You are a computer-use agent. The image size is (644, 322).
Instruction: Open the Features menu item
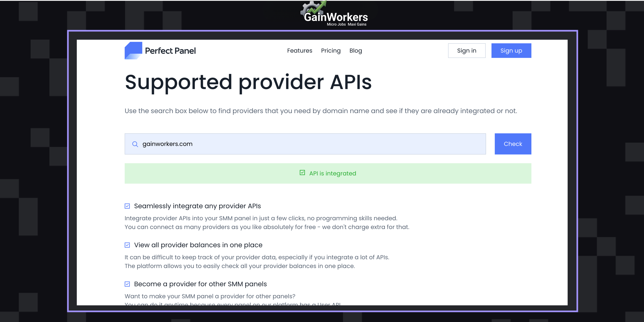pyautogui.click(x=300, y=51)
